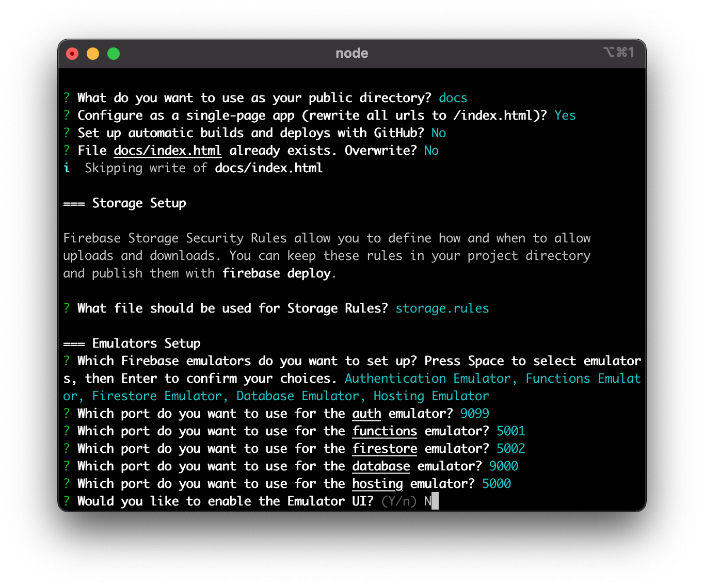Viewport: 704px width, 588px height.
Task: Click the '=== Storage Setup' heading
Action: click(125, 203)
